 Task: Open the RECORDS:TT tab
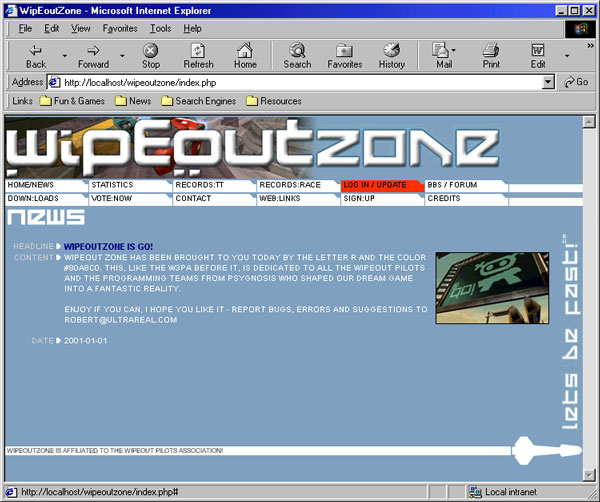[x=214, y=186]
